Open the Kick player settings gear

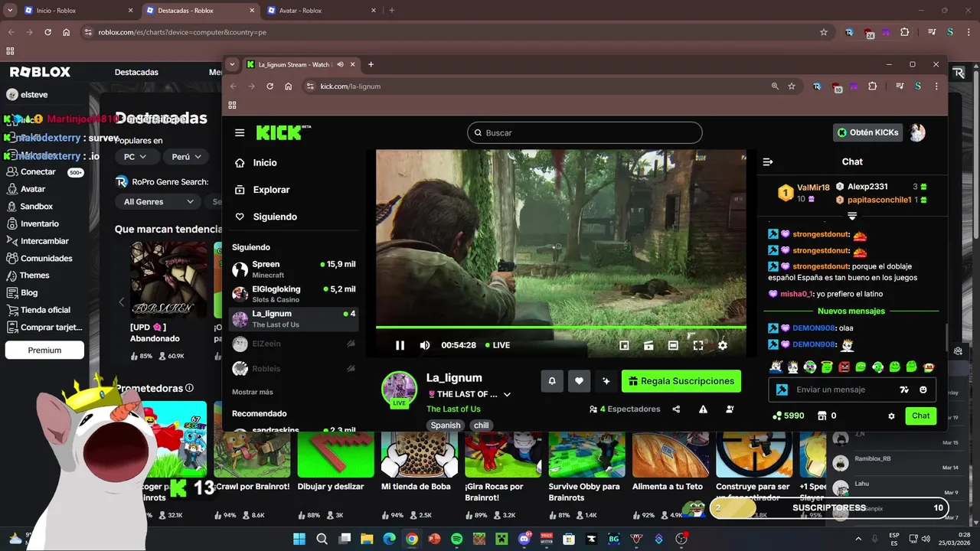click(722, 345)
